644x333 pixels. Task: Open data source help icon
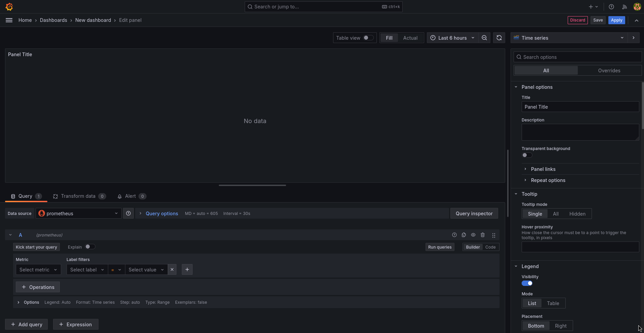[x=128, y=214]
